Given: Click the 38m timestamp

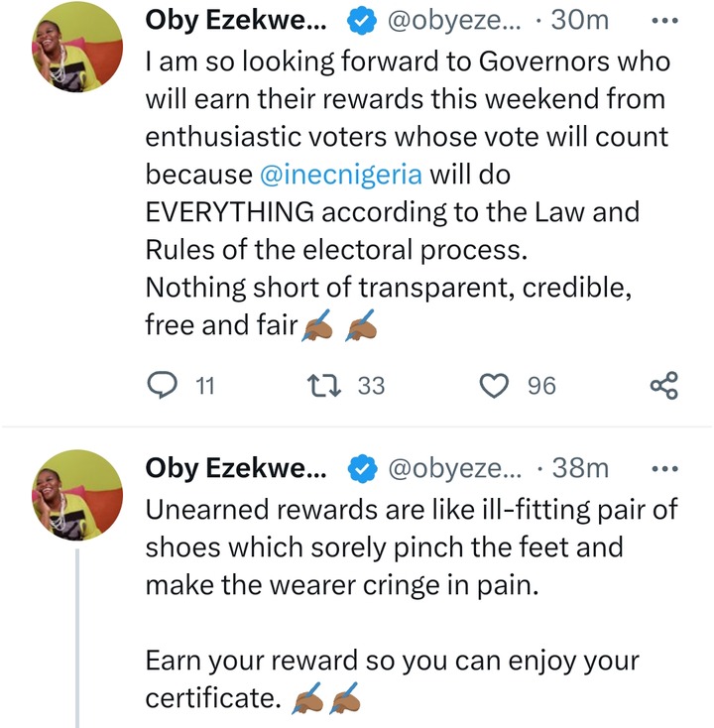Looking at the screenshot, I should pyautogui.click(x=580, y=468).
